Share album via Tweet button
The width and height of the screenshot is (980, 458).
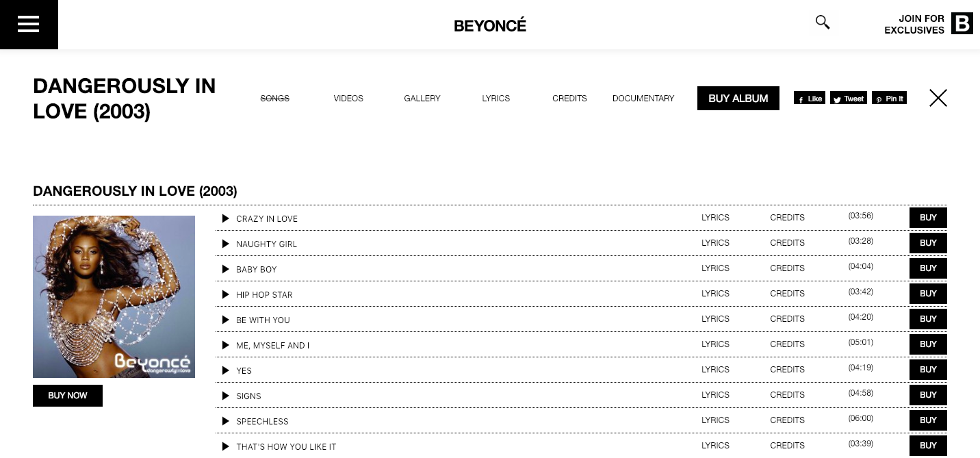[849, 99]
